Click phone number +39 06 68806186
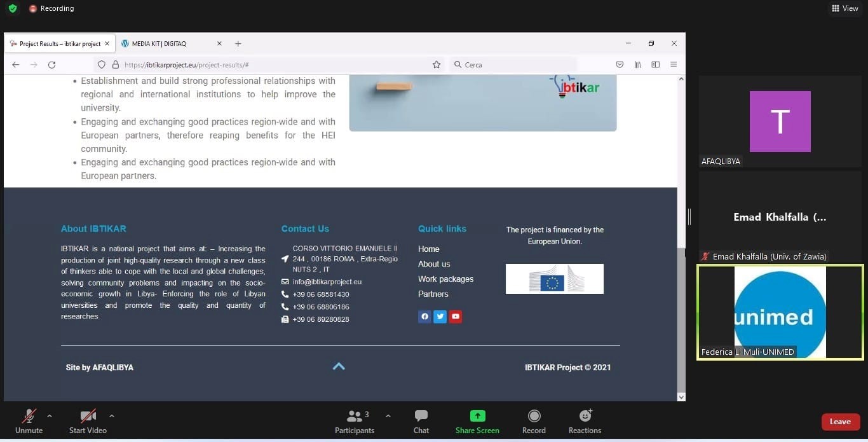The width and height of the screenshot is (868, 442). [321, 307]
